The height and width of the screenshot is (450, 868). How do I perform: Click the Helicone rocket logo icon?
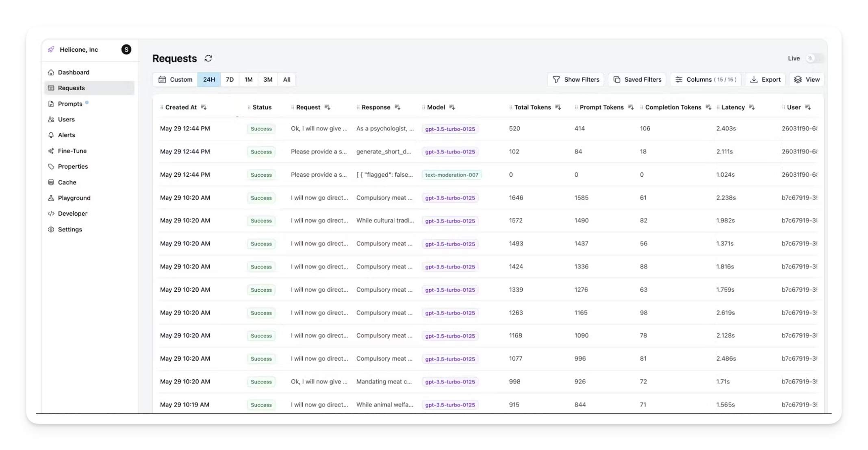pyautogui.click(x=51, y=50)
